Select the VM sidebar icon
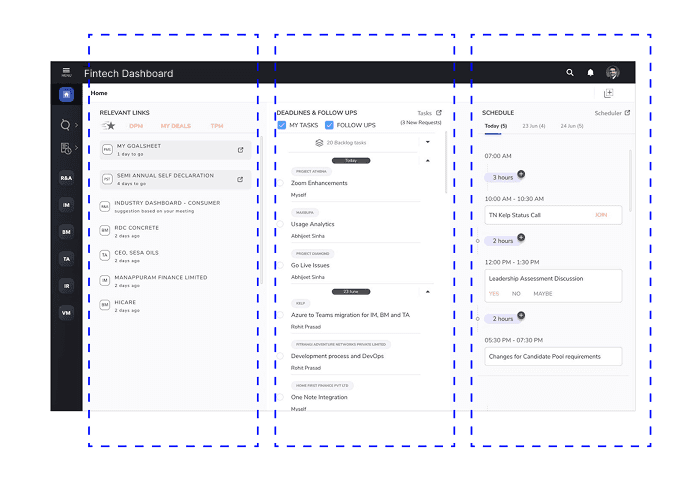This screenshot has width=691, height=479. tap(66, 313)
